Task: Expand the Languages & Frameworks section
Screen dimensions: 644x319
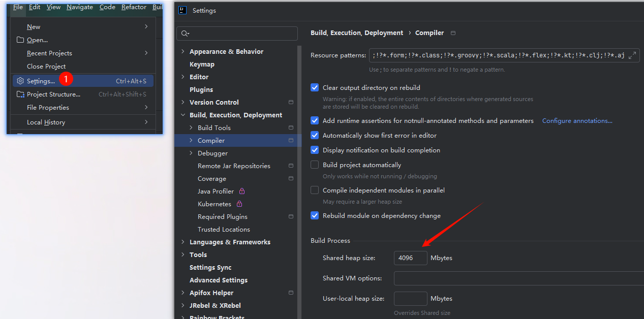Action: click(x=183, y=242)
